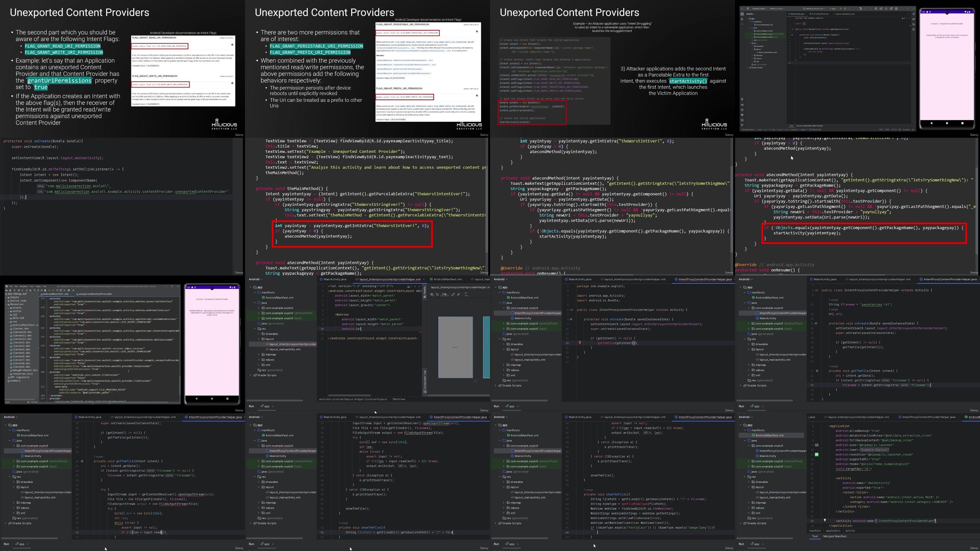
Task: Click yellow intention bulb in Merged Manifest frame
Action: [825, 520]
